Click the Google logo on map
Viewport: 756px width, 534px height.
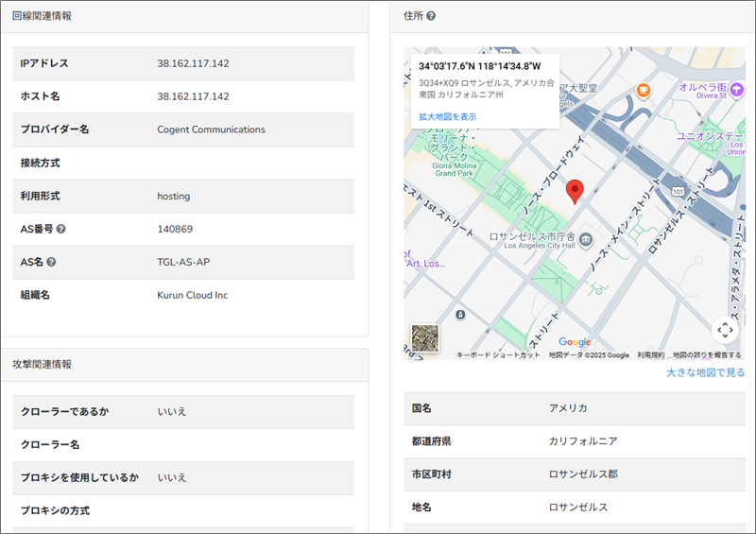575,342
